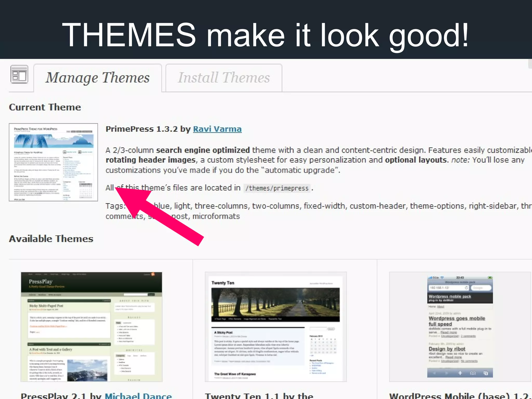This screenshot has height=399, width=532.
Task: Open Ravi Varma author link
Action: (217, 129)
